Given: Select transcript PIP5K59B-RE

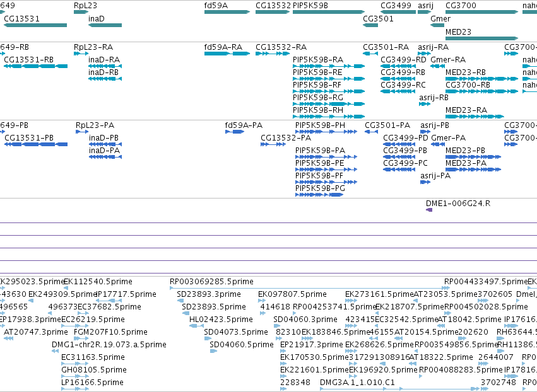Looking at the screenshot, I should pos(329,79).
